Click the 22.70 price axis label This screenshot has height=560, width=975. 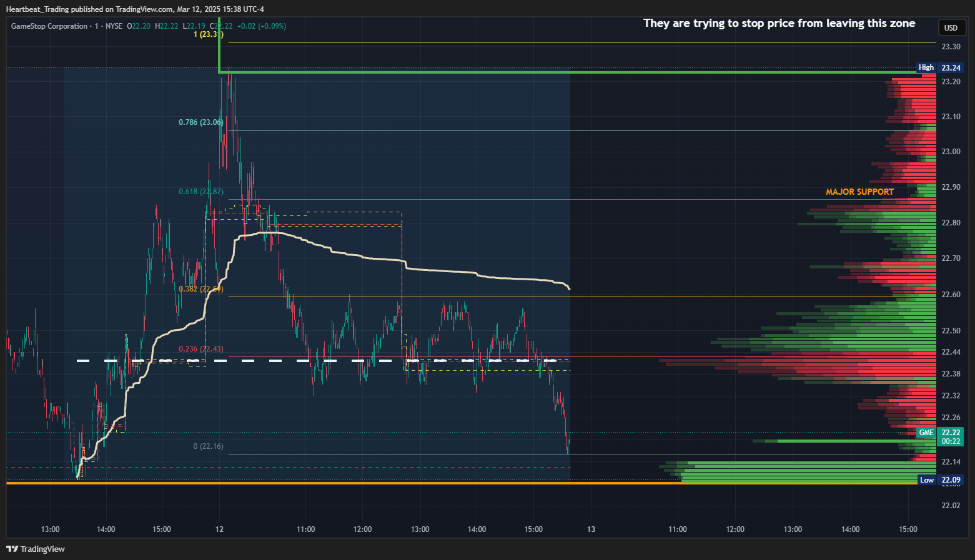pos(951,258)
